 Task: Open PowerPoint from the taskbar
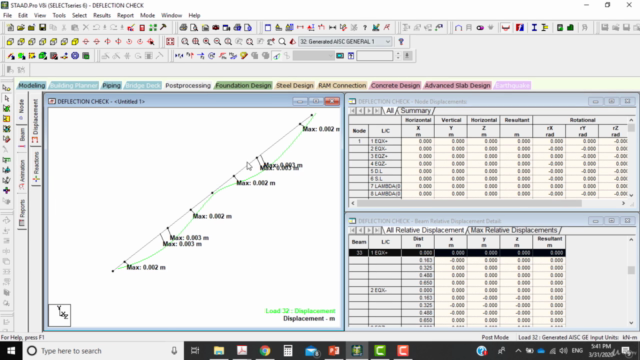(334, 351)
